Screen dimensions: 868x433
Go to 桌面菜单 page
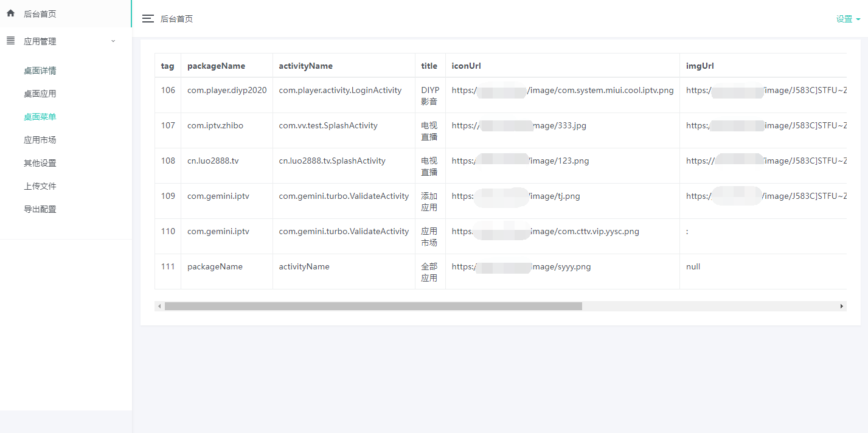click(40, 117)
